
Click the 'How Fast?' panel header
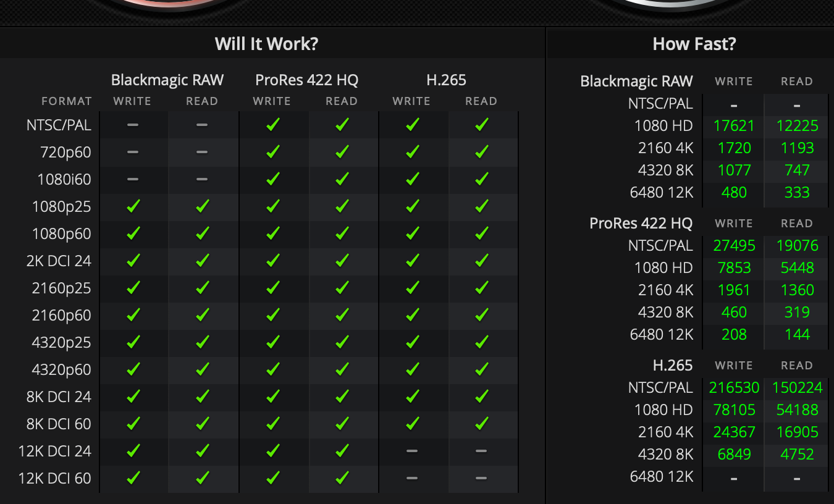694,44
